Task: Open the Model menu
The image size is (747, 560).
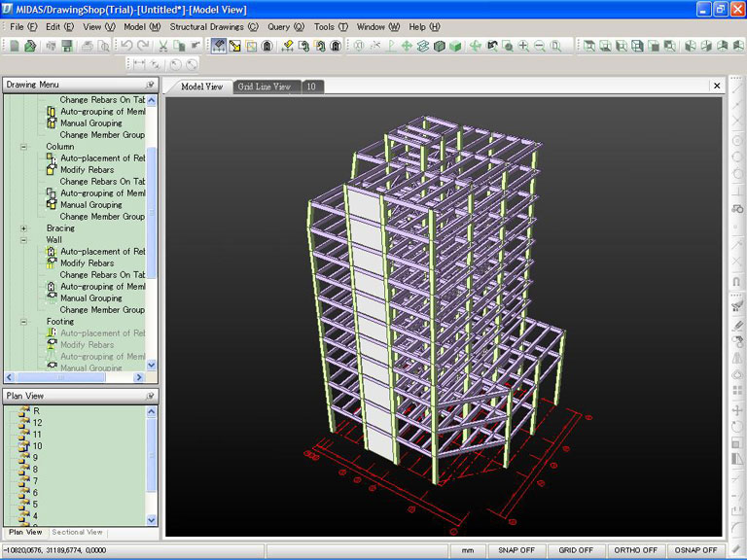Action: [x=142, y=26]
